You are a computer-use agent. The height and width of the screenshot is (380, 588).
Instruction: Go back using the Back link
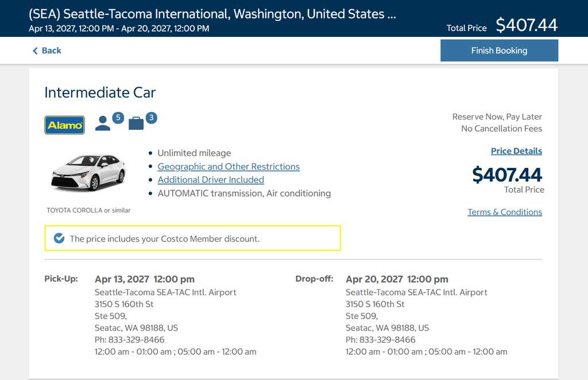(x=47, y=51)
